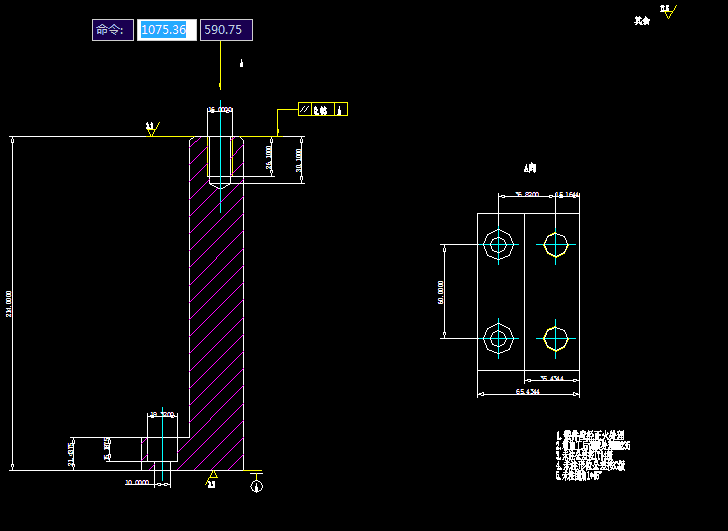
Task: Click the 16.0000 dimension above top hole
Action: pyautogui.click(x=220, y=110)
